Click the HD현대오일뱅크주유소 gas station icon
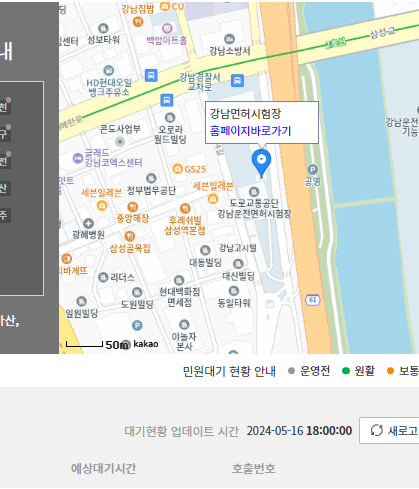This screenshot has height=489, width=419. point(109,71)
